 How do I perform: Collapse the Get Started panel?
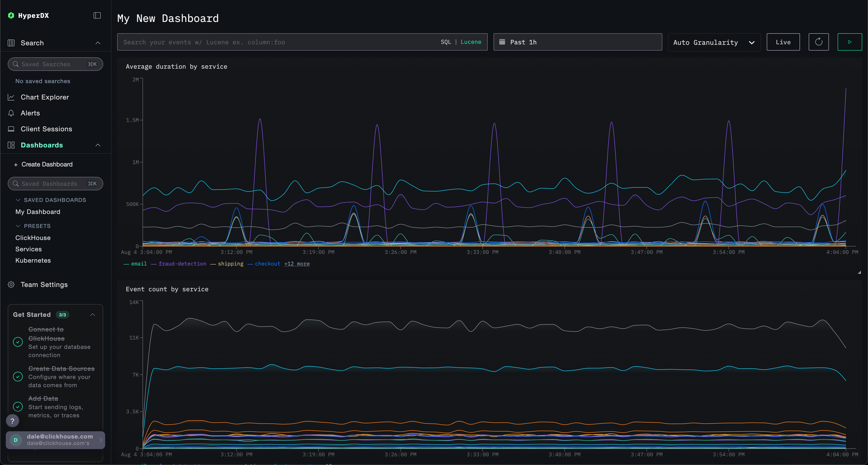93,315
